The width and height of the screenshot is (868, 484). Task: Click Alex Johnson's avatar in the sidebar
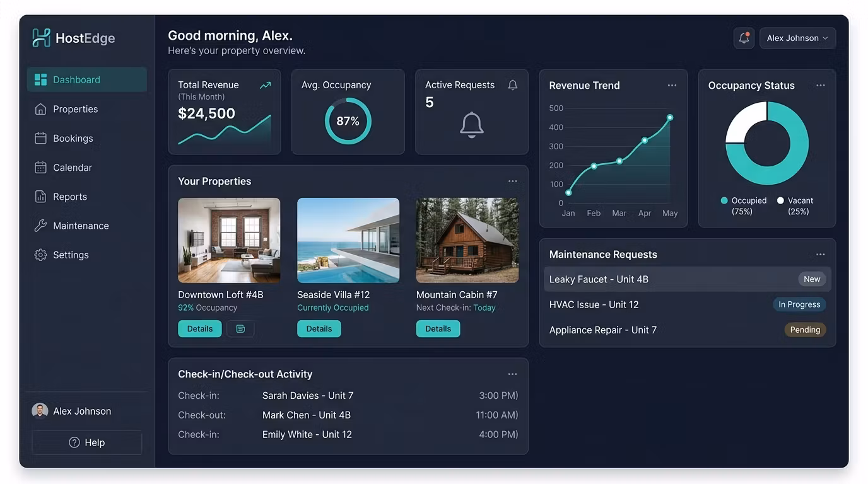tap(40, 411)
